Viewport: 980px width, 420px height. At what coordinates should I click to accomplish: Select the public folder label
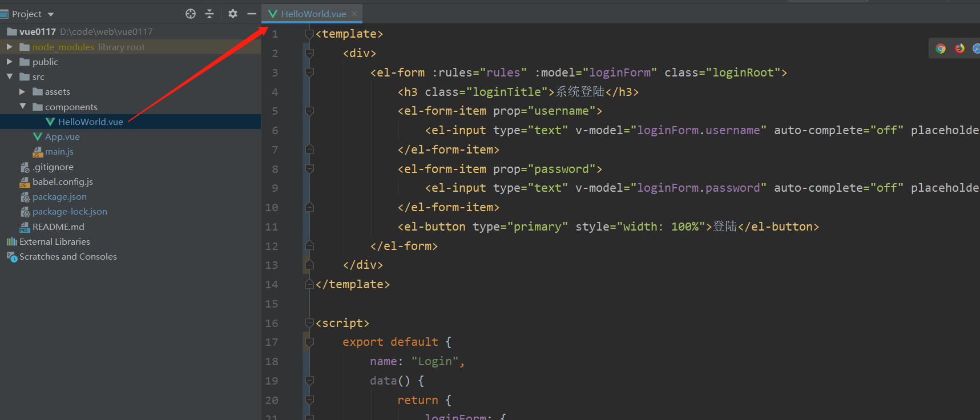point(45,62)
